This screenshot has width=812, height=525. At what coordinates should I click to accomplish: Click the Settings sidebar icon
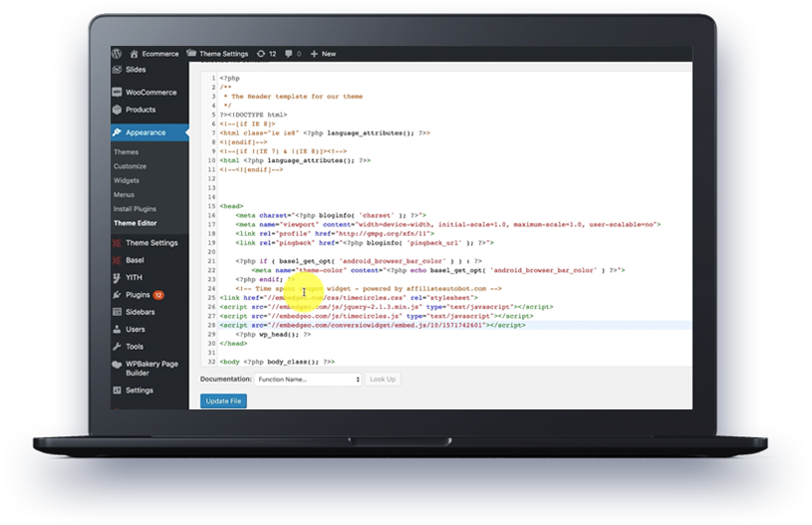click(117, 390)
